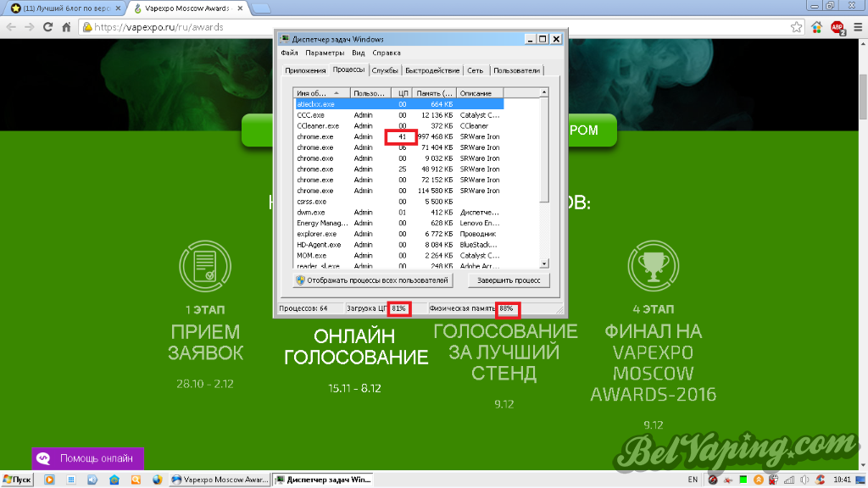Open the Файл menu in Task Manager
Image resolution: width=868 pixels, height=488 pixels.
(289, 53)
